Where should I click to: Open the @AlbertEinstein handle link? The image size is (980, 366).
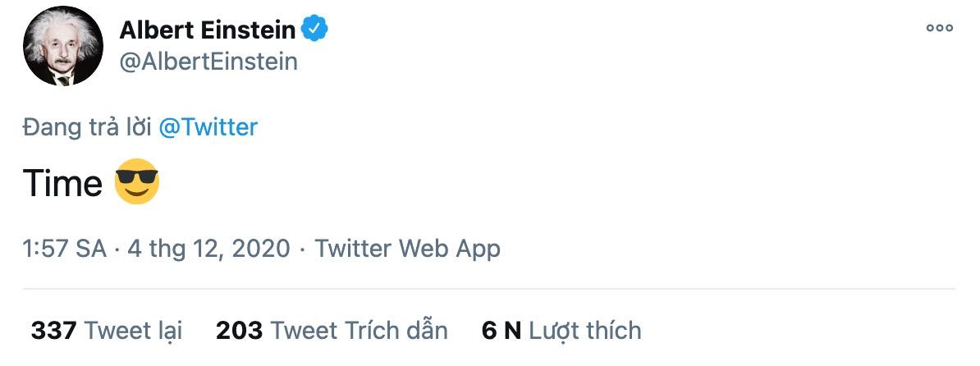[x=208, y=62]
